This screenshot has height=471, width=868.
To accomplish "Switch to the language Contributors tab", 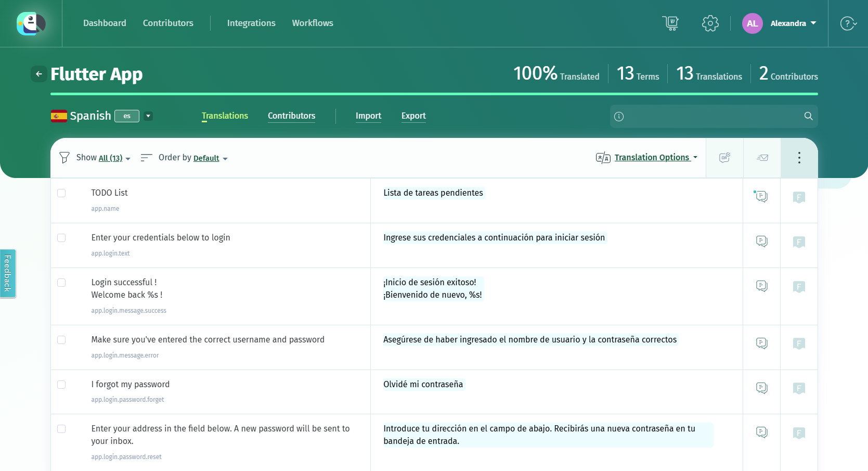I will (291, 116).
